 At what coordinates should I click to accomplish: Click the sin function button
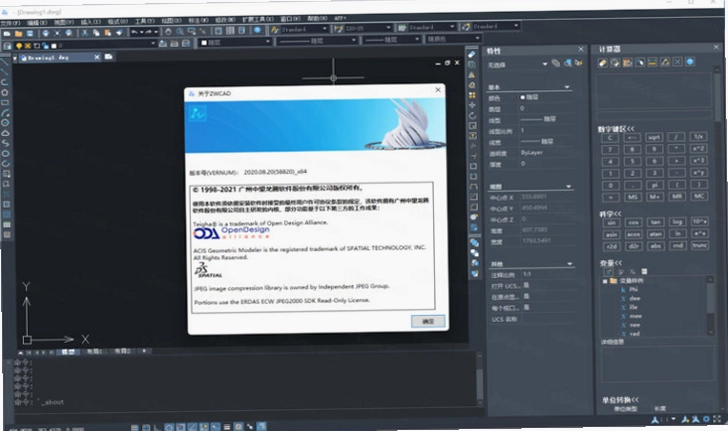[x=611, y=222]
